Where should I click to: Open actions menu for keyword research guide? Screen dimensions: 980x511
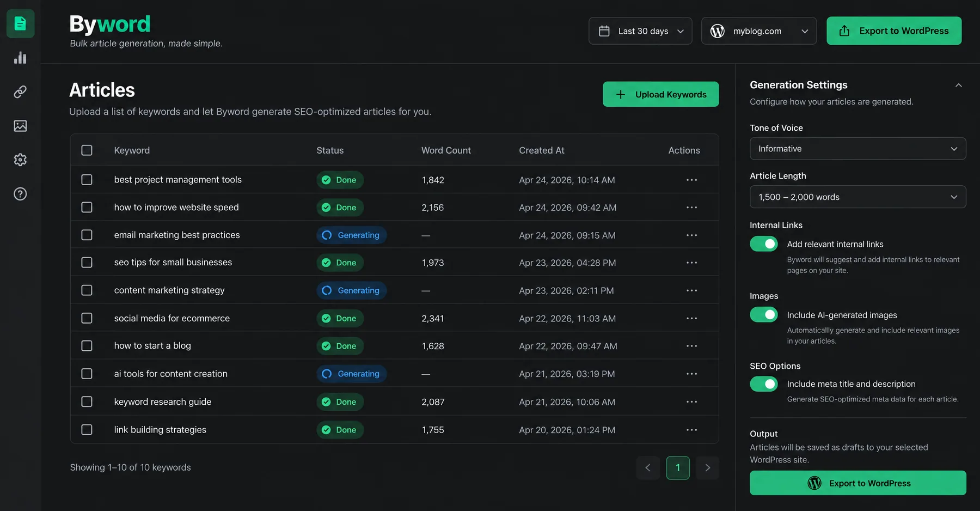[x=691, y=402]
